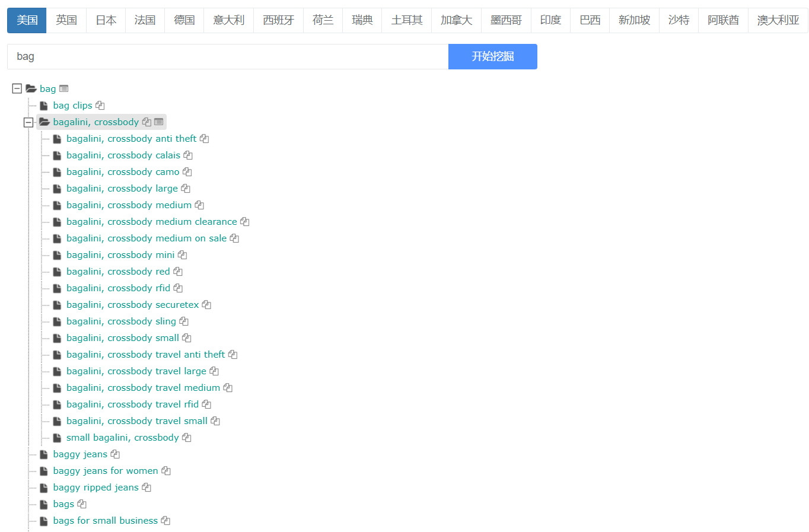Viewport: 809px width, 532px height.
Task: Choose the 巴西 tab
Action: (x=590, y=20)
